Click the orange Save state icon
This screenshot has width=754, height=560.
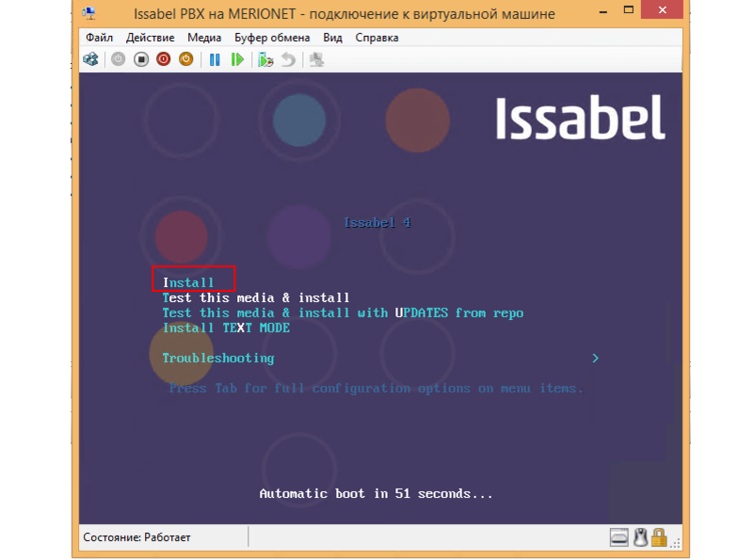pos(186,59)
